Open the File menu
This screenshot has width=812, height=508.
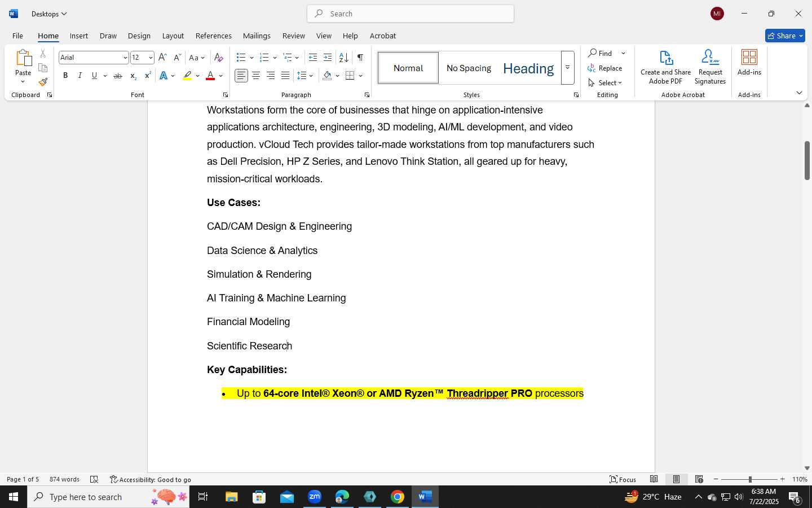pyautogui.click(x=17, y=36)
